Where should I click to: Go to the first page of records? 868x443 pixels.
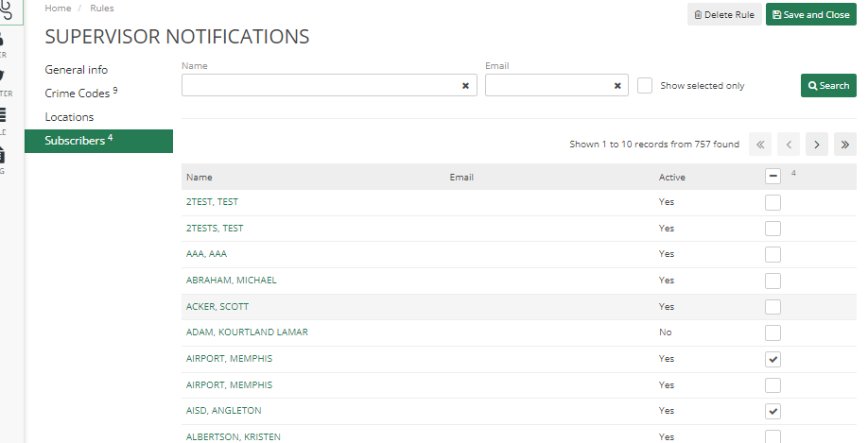760,145
